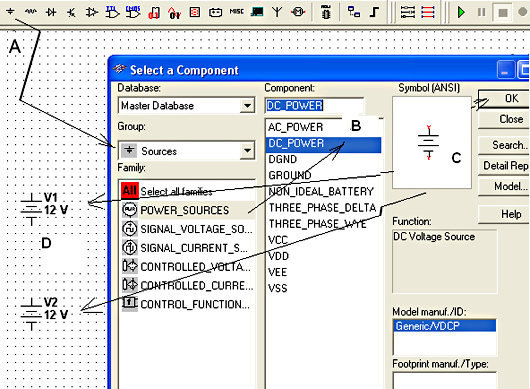This screenshot has height=389, width=530.
Task: Open the Place Analog op-amp icon
Action: (x=91, y=12)
